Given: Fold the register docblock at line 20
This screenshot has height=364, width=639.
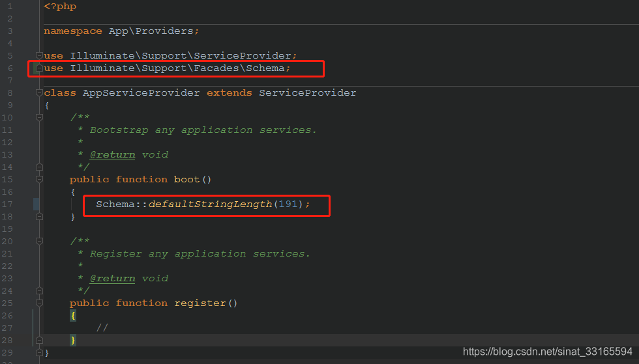Looking at the screenshot, I should [40, 241].
